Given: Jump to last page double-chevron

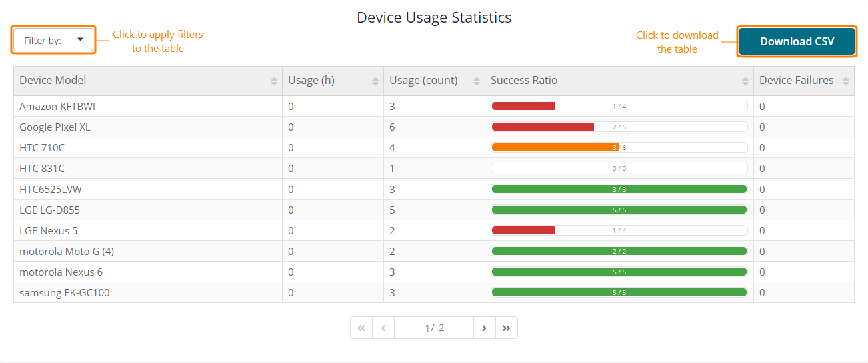Looking at the screenshot, I should (506, 328).
